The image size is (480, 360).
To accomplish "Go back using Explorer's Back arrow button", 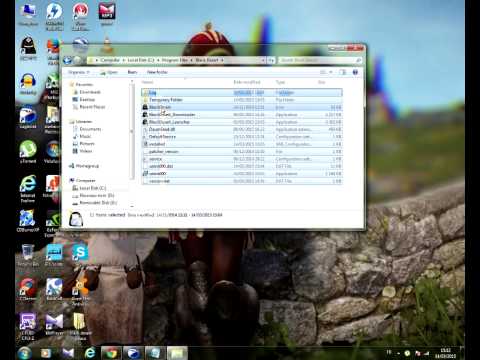I will [x=67, y=60].
